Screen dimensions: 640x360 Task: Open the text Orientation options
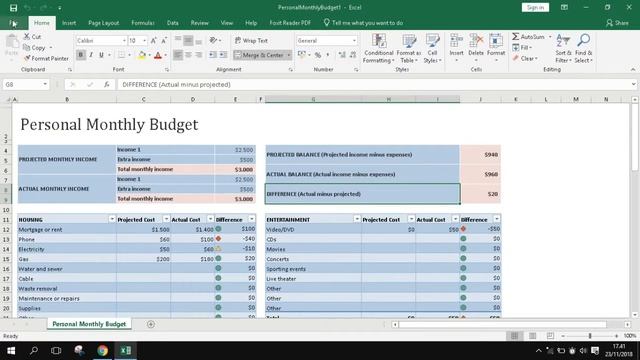click(x=215, y=40)
